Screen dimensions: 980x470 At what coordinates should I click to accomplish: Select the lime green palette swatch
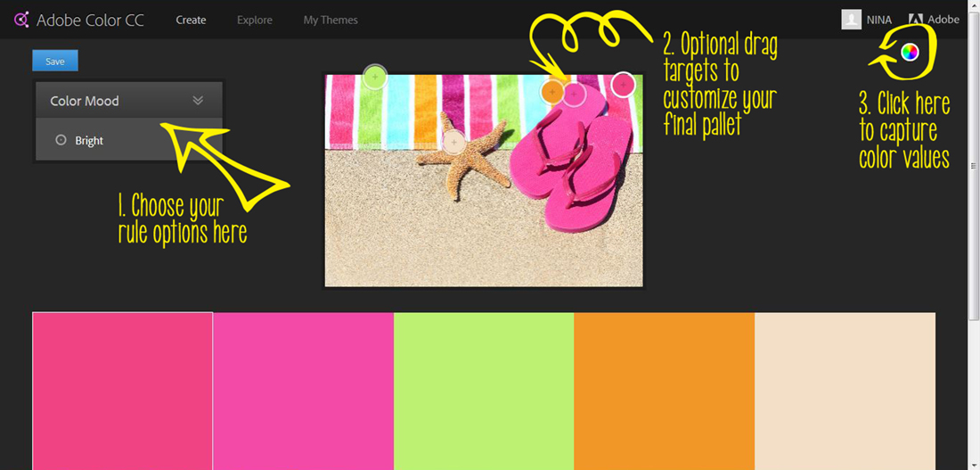point(484,392)
